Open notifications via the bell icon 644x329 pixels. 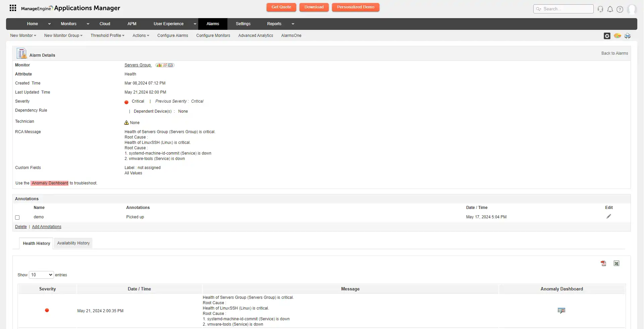pos(610,9)
